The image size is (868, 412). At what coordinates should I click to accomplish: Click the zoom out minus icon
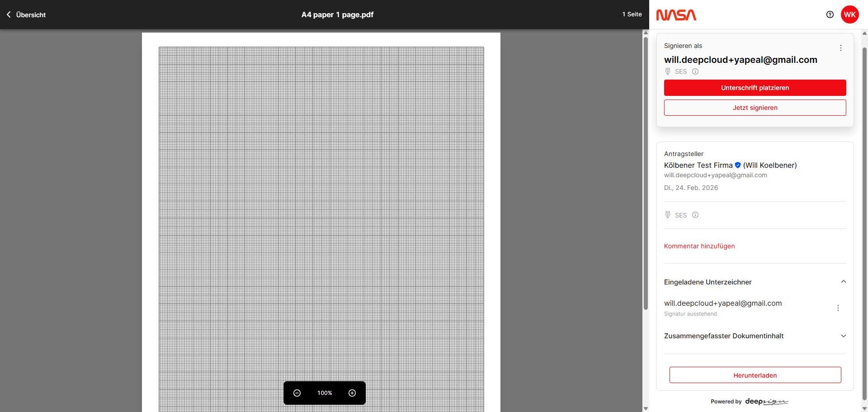pyautogui.click(x=297, y=393)
